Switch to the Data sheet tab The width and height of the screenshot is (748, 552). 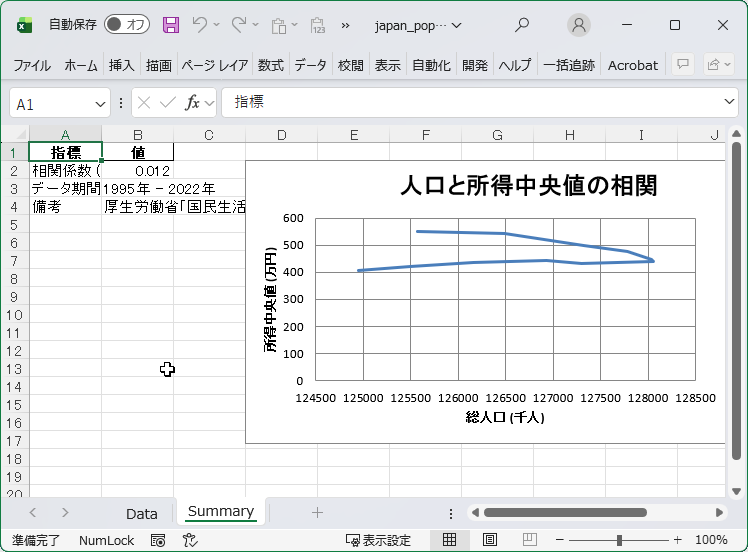click(142, 514)
